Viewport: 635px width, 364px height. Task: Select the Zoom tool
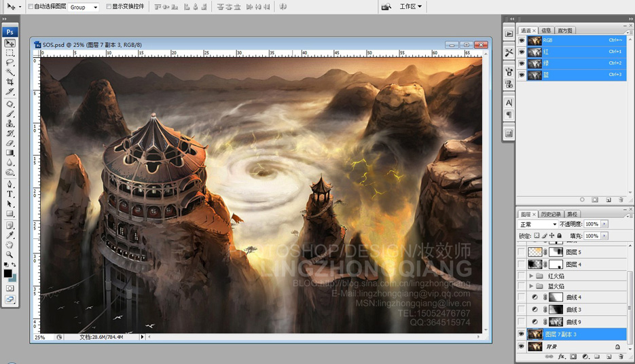pyautogui.click(x=10, y=255)
